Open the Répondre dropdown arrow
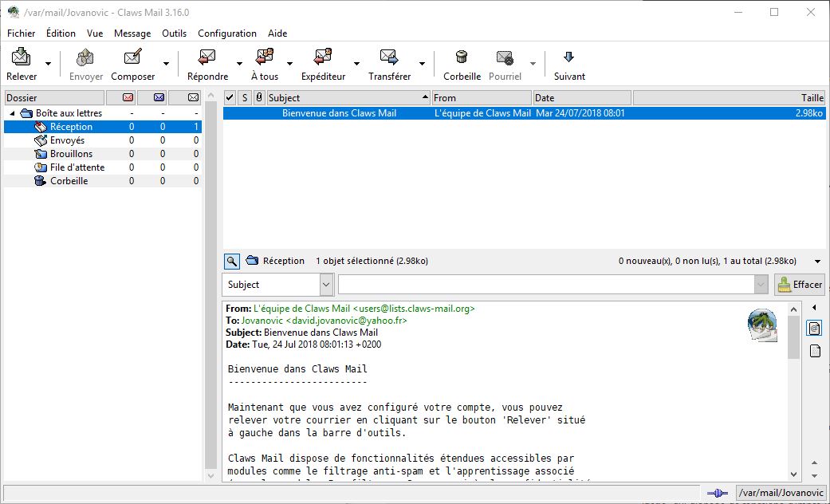 [239, 64]
